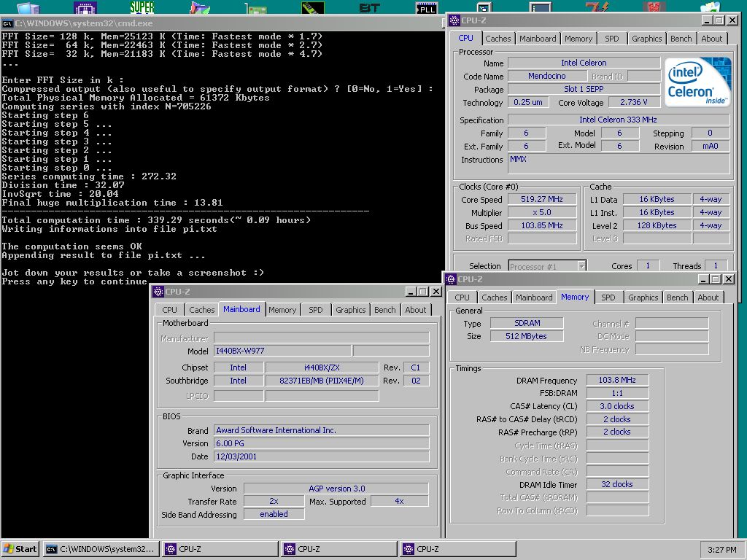
Task: Switch to Graphics tab in the Mainboard window
Action: pyautogui.click(x=351, y=309)
